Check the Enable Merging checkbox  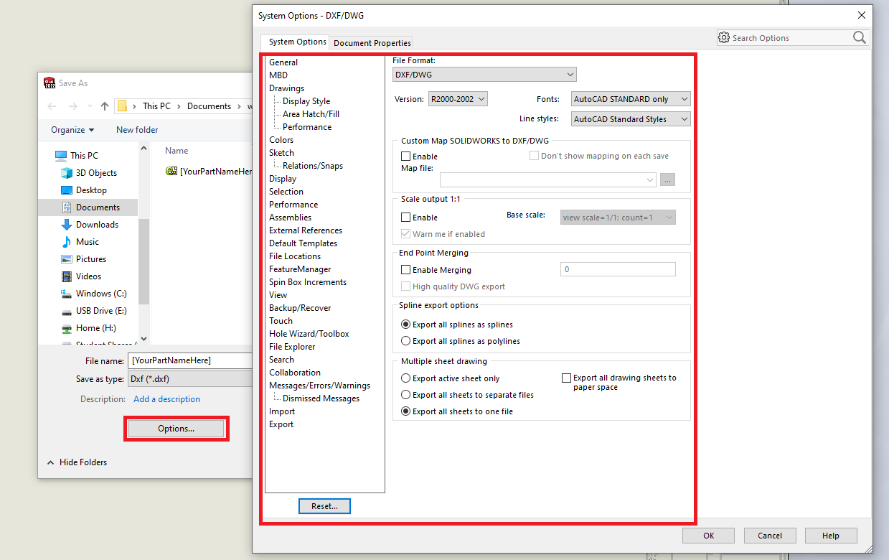pos(406,270)
